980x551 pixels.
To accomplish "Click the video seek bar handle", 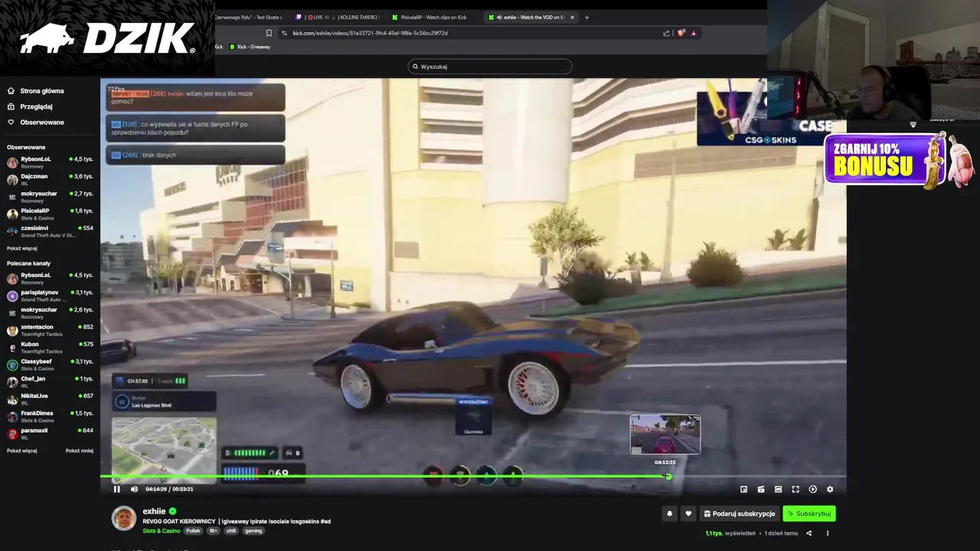I will 668,477.
